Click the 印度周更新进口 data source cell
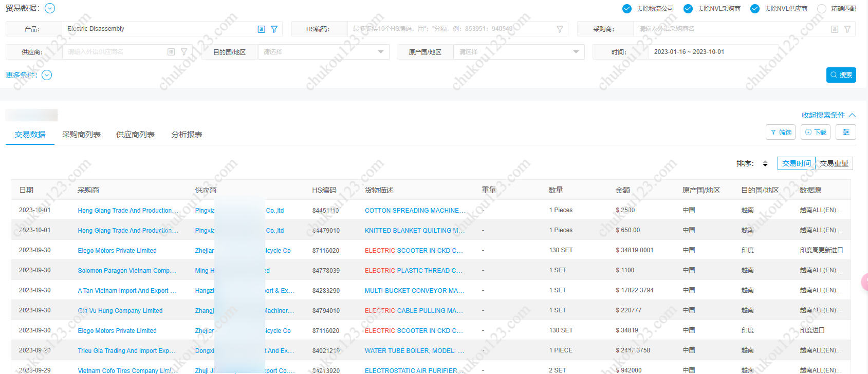This screenshot has height=374, width=868. 821,251
